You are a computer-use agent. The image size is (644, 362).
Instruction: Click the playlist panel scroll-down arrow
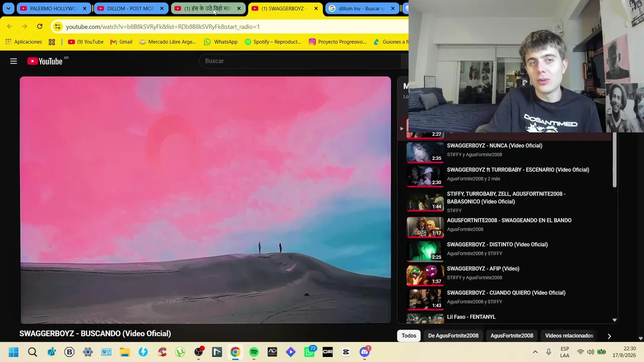(x=614, y=320)
